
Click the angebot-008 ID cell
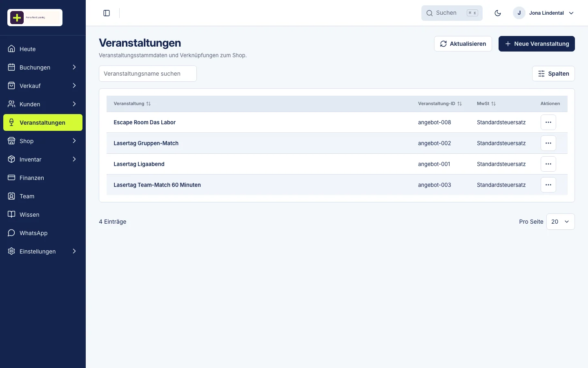tap(434, 122)
